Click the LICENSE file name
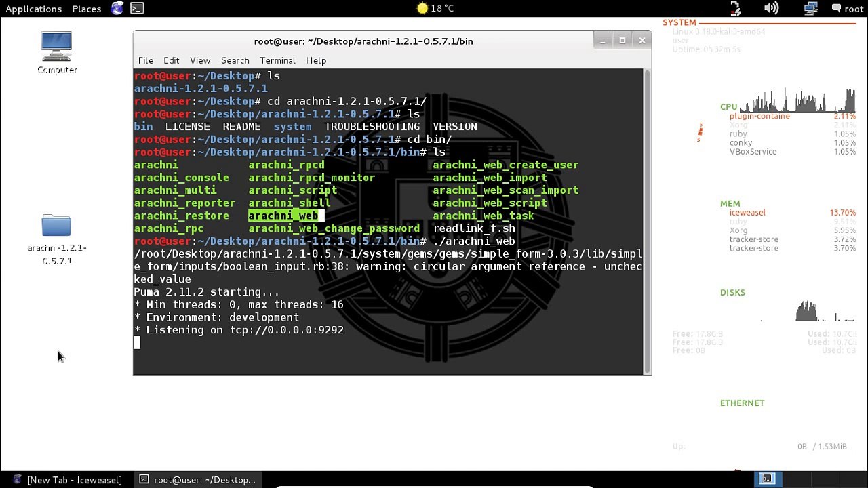 tap(188, 127)
